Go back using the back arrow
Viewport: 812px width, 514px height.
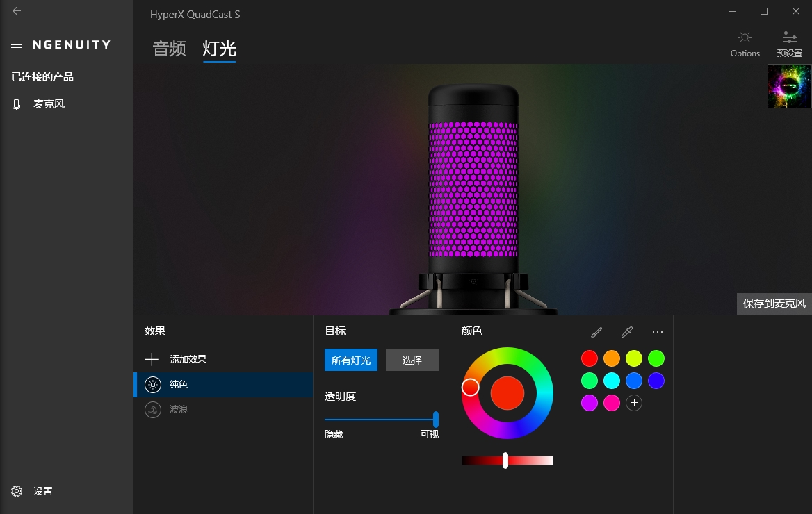click(17, 11)
